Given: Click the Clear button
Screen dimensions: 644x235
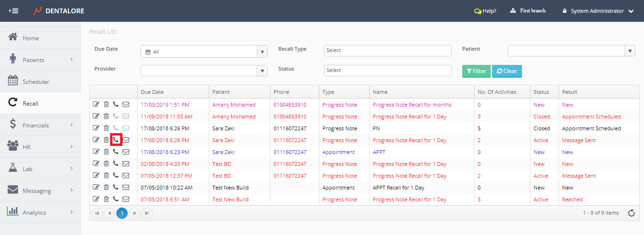Looking at the screenshot, I should 507,71.
